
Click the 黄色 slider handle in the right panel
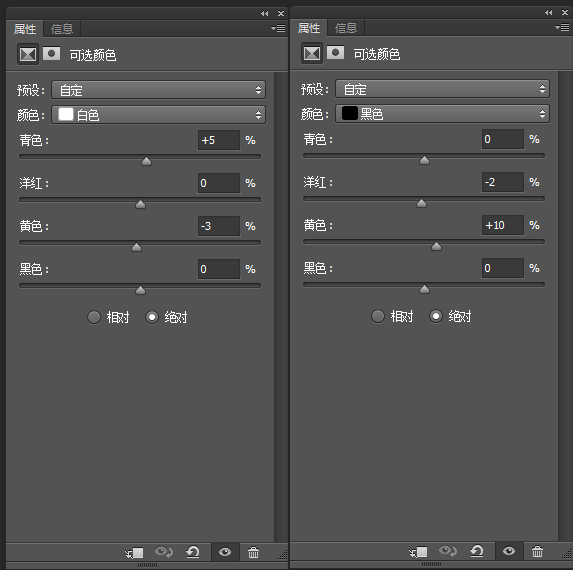click(436, 246)
